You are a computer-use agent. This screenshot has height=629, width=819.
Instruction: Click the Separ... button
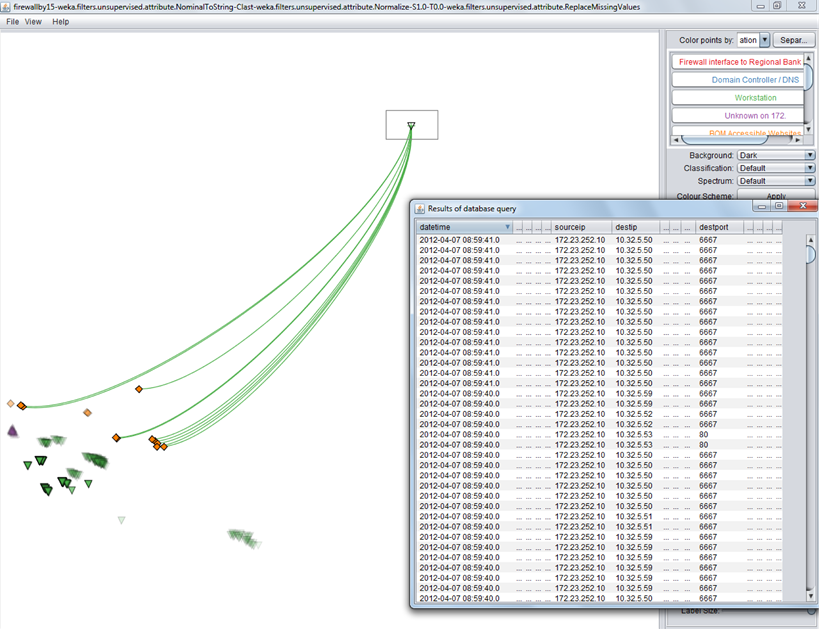click(x=793, y=40)
